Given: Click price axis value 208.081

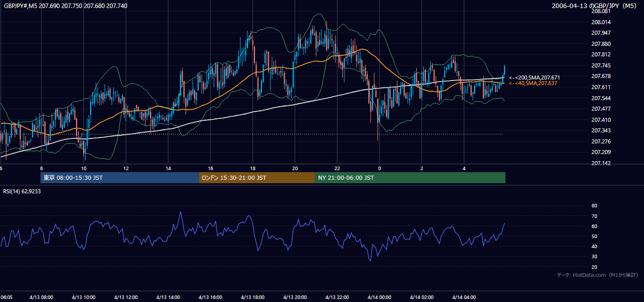Looking at the screenshot, I should click(601, 12).
